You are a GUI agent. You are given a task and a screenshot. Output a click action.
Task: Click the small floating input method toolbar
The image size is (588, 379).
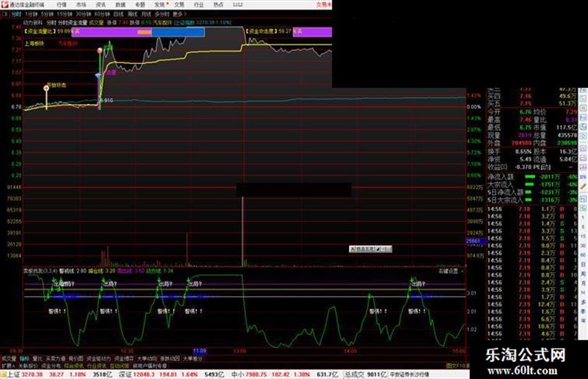370,249
